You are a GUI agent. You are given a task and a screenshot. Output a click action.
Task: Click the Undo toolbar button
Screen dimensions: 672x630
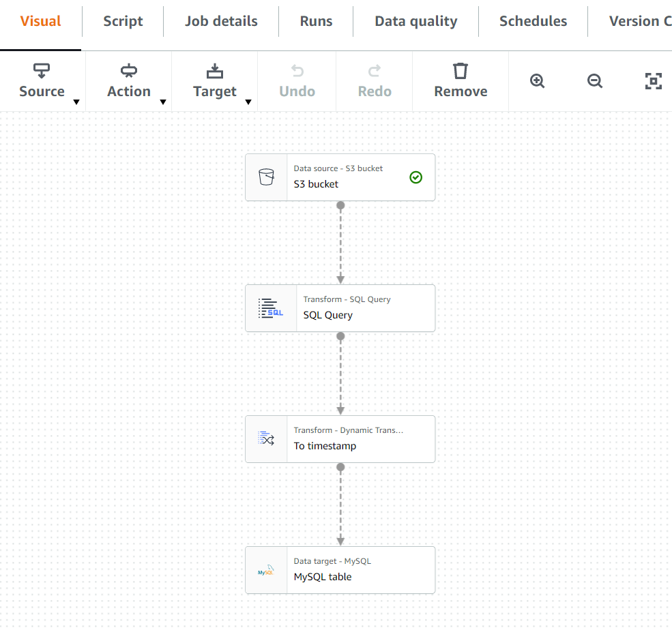point(297,80)
